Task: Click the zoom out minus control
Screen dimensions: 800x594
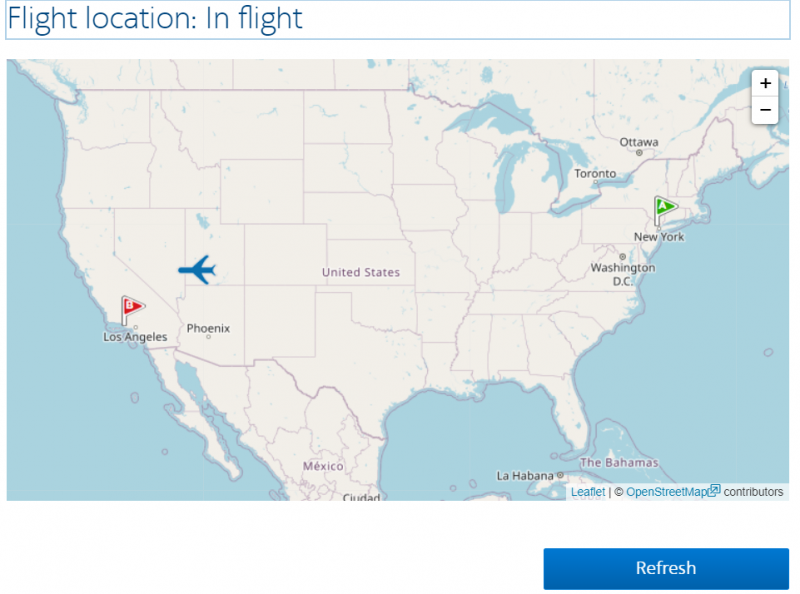Action: coord(765,110)
